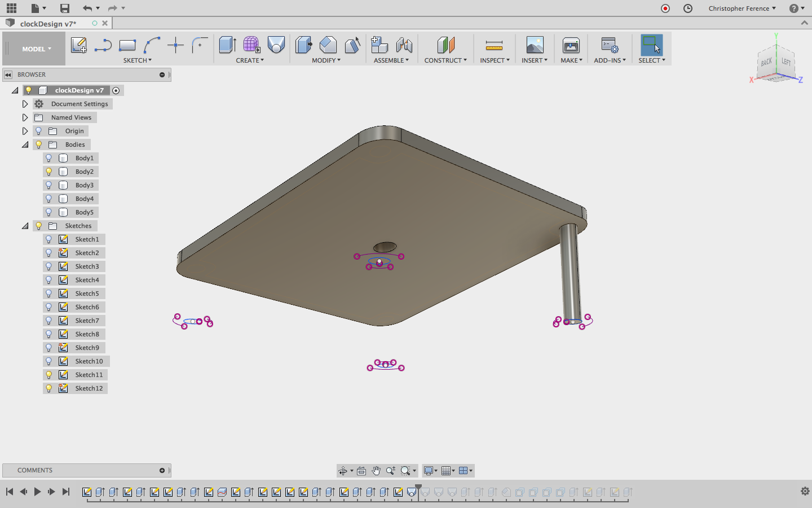Open the job status clock icon

pyautogui.click(x=688, y=8)
